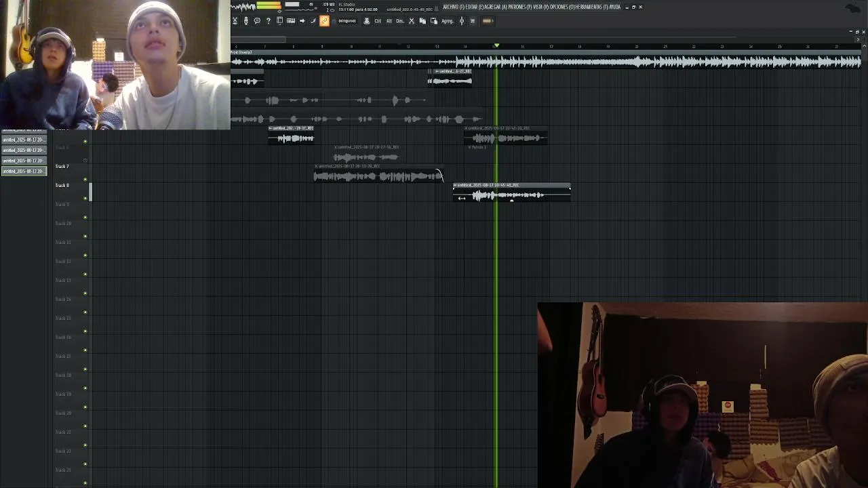Mute Track 9 using its green dot

[x=85, y=218]
